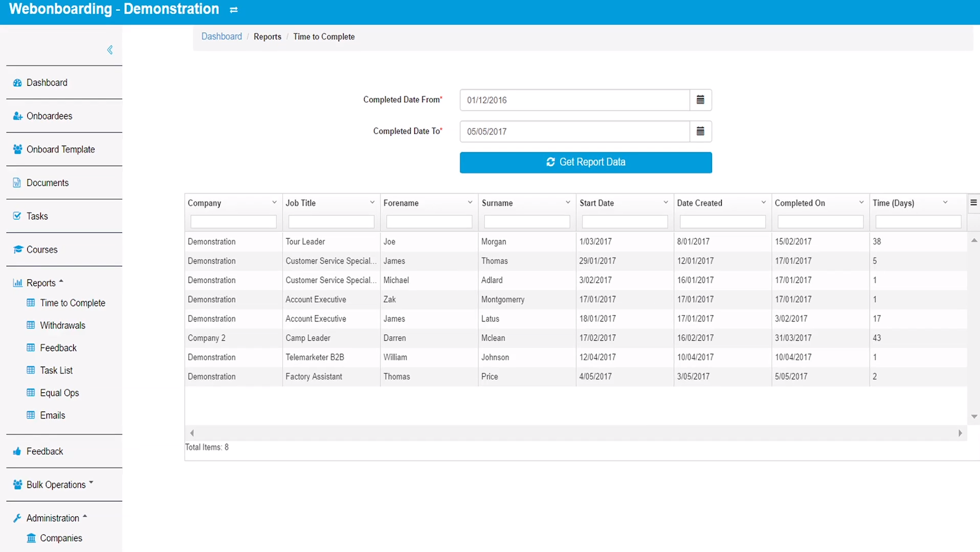Open the Courses section icon
Screen dimensions: 980x552
point(17,249)
